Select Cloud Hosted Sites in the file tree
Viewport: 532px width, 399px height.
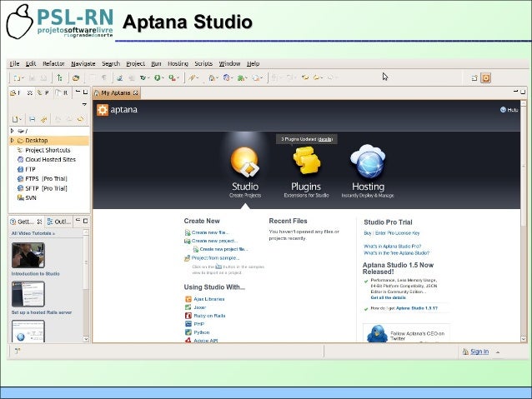coord(49,159)
